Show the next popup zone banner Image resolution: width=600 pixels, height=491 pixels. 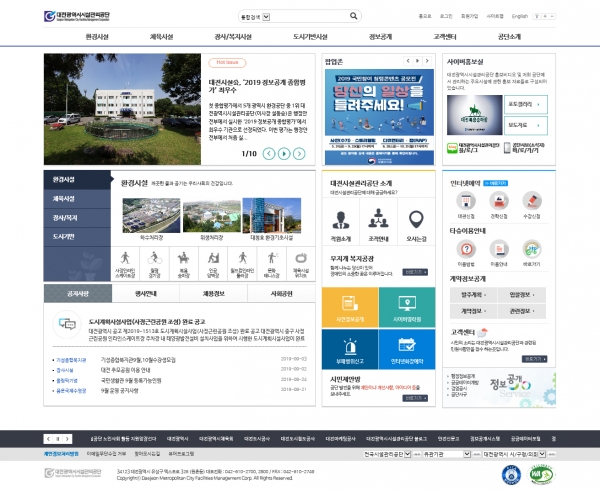click(428, 60)
